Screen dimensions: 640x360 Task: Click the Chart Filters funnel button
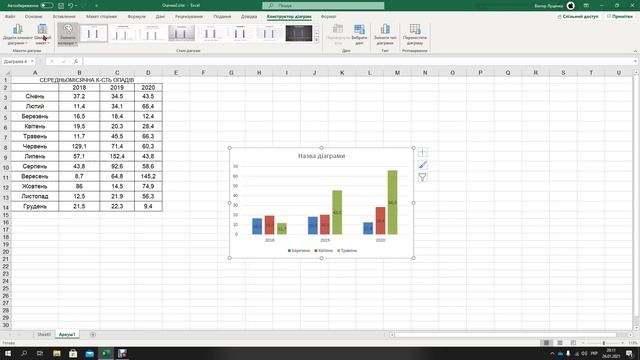point(422,178)
